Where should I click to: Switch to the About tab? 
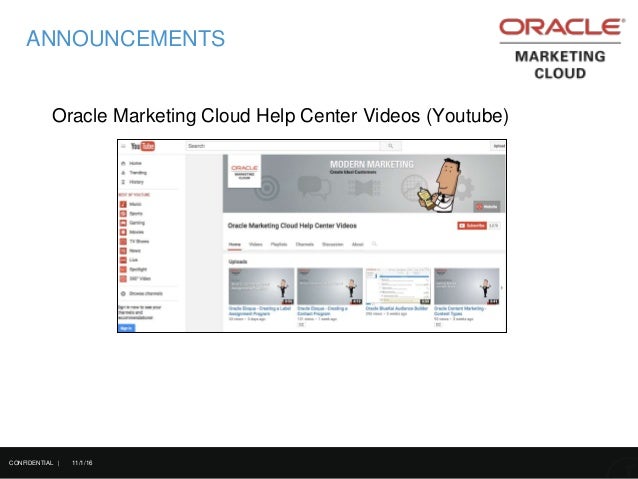pos(357,245)
